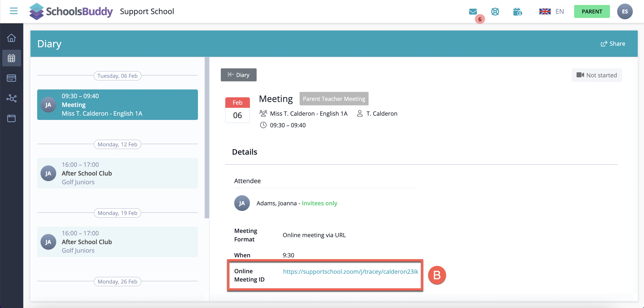The image size is (644, 308).
Task: Click the help lifebuoy icon
Action: 495,11
